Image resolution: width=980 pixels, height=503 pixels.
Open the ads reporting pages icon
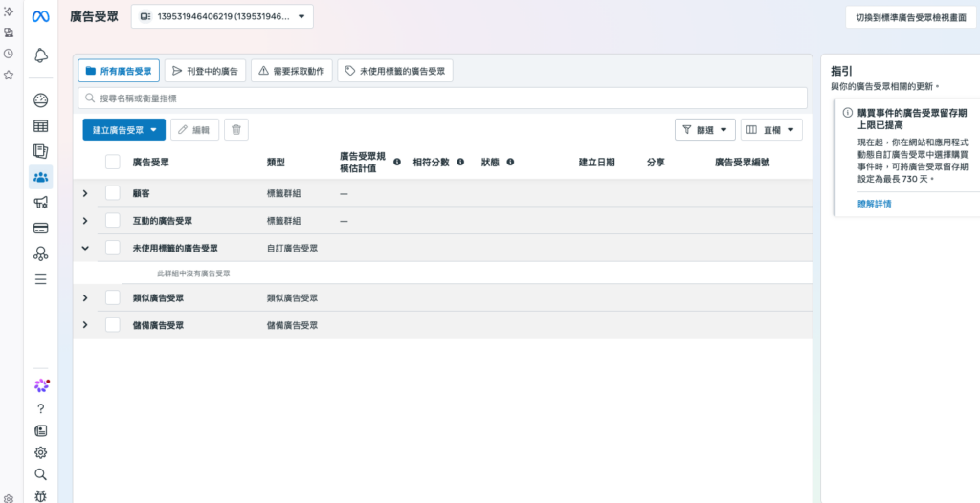[40, 151]
